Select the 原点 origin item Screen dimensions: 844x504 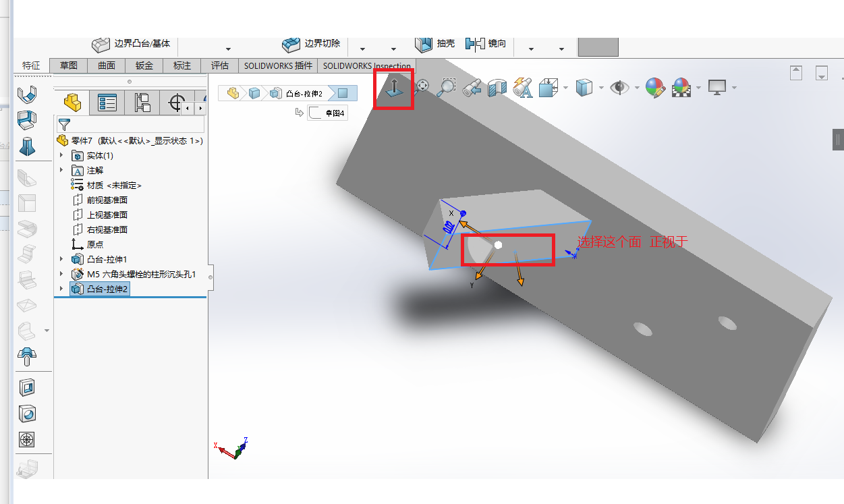click(88, 244)
